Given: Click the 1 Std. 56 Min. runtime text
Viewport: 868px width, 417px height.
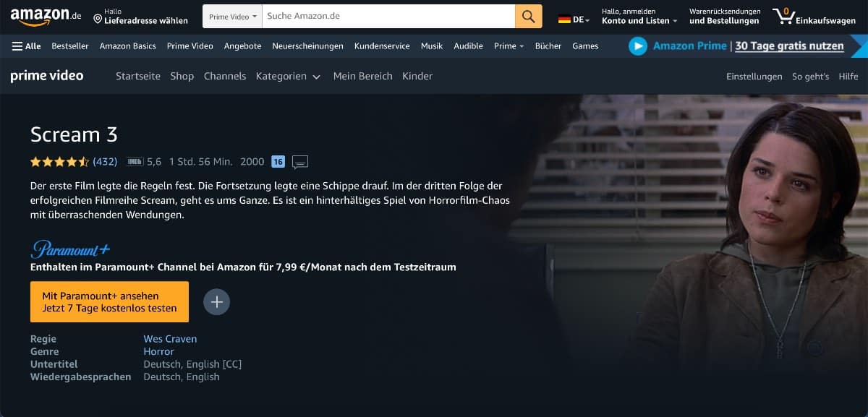Looking at the screenshot, I should click(200, 162).
